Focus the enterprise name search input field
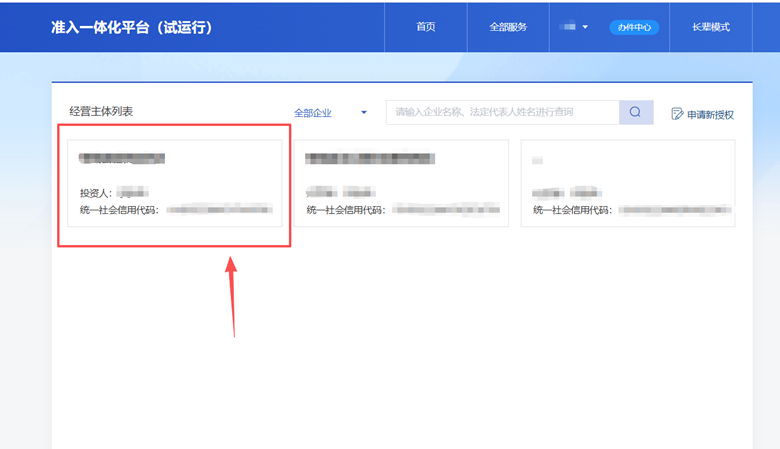780x449 pixels. pos(502,112)
